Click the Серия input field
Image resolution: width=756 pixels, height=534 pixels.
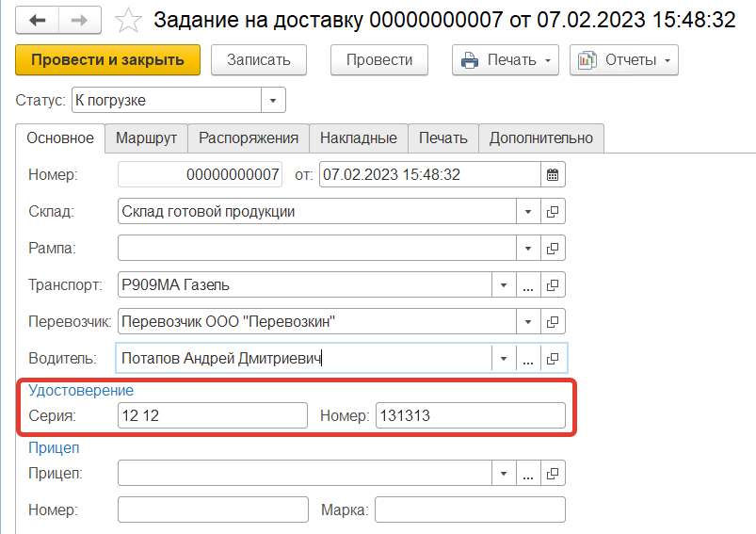(212, 415)
